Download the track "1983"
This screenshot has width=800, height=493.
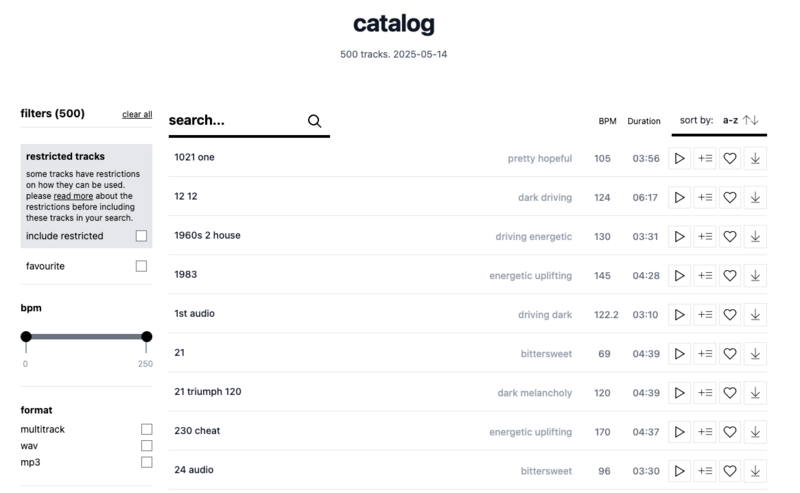click(755, 275)
